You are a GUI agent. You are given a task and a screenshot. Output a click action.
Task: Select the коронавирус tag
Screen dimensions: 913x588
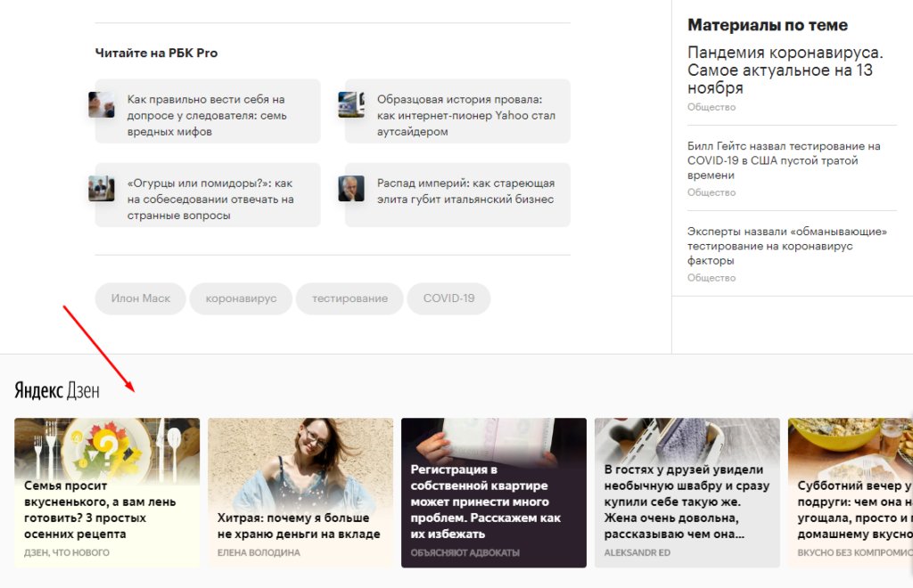241,298
